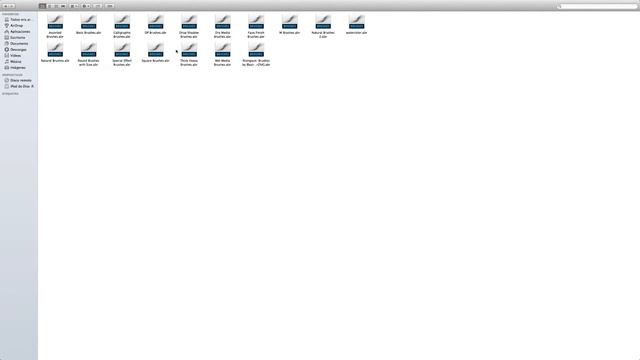Select the Square Brushes.abr file
The height and width of the screenshot is (360, 640).
point(156,52)
